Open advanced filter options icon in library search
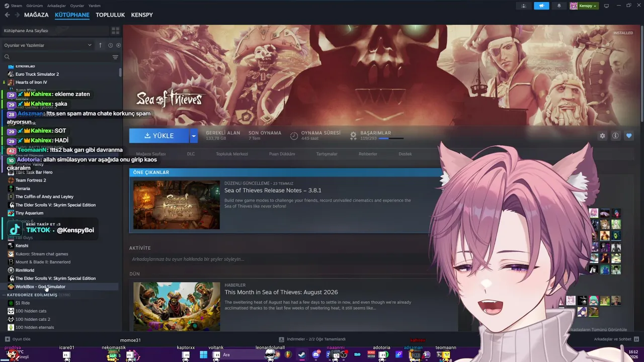Image resolution: width=644 pixels, height=362 pixels. click(x=115, y=57)
